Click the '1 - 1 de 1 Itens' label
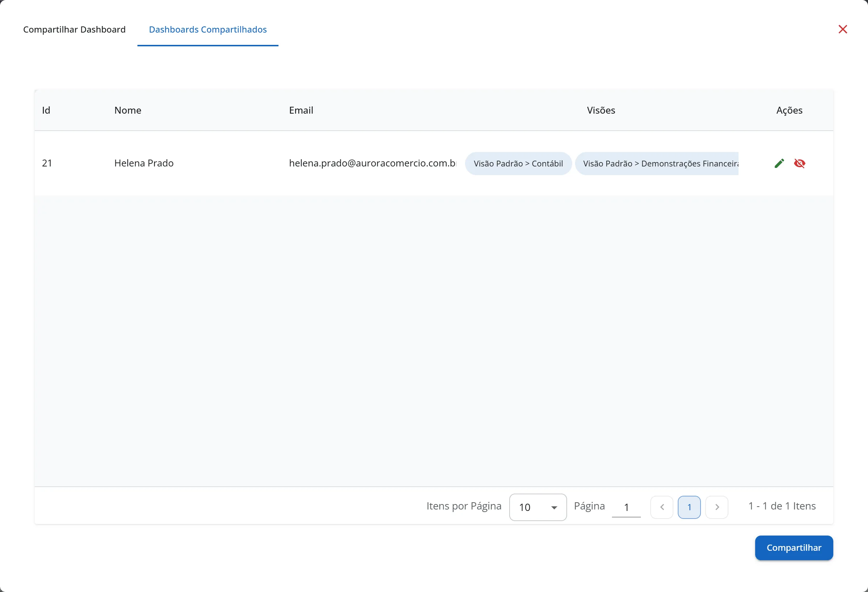868x592 pixels. (x=782, y=506)
